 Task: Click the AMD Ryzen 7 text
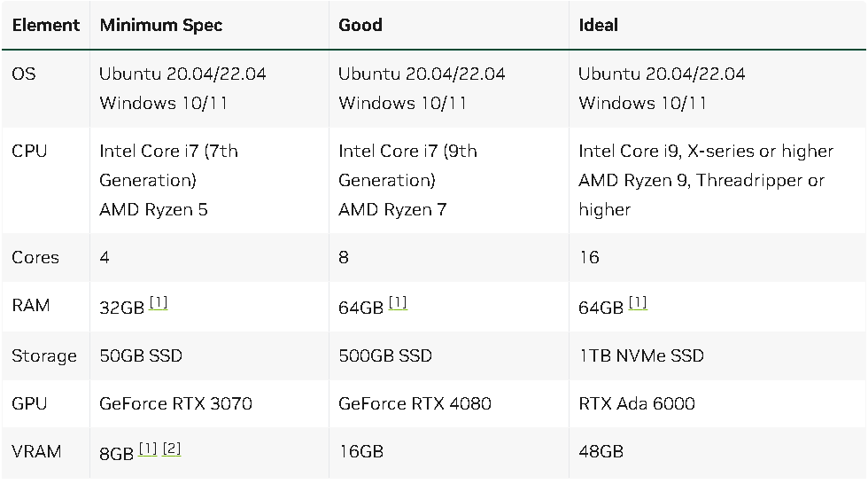pyautogui.click(x=392, y=210)
